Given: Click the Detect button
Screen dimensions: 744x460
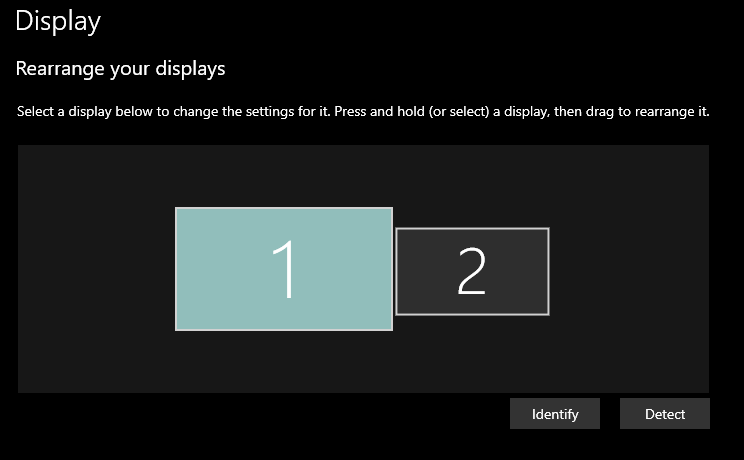Looking at the screenshot, I should click(x=664, y=414).
